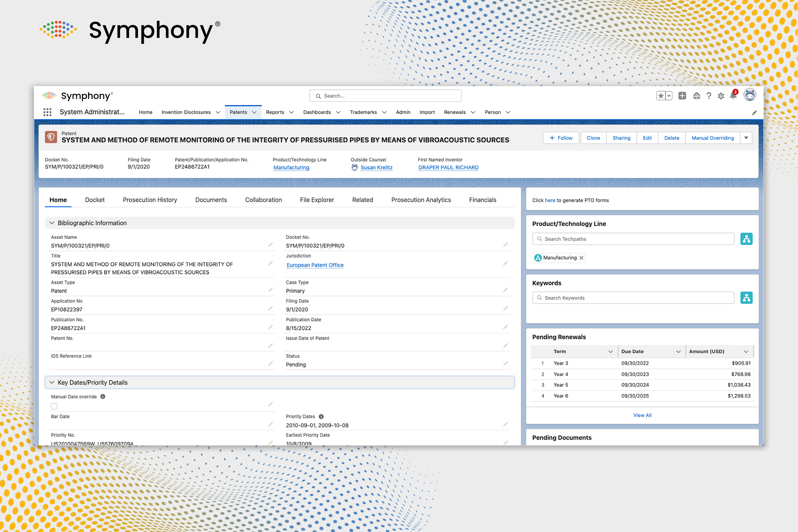
Task: Enable the Manual Date override checkbox
Action: pyautogui.click(x=54, y=406)
